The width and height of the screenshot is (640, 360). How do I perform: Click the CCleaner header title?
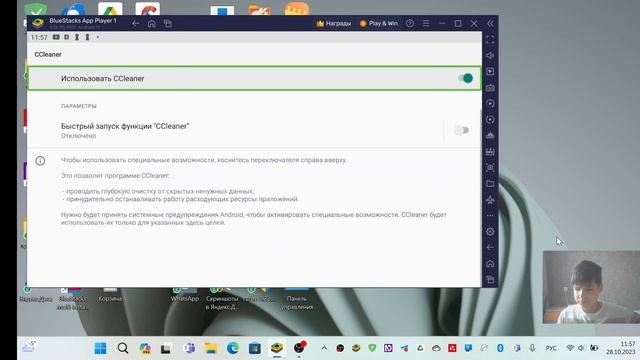48,55
